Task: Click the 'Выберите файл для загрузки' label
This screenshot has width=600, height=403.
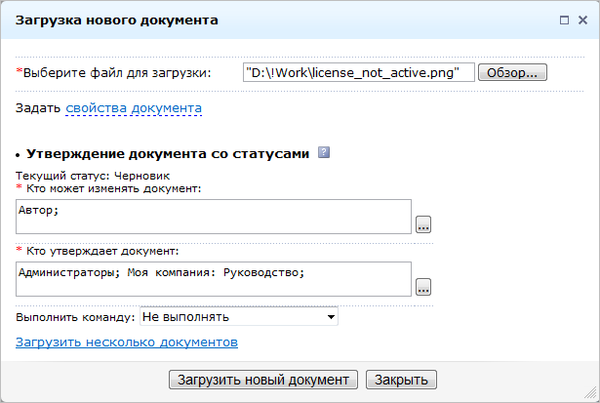Action: (x=117, y=73)
